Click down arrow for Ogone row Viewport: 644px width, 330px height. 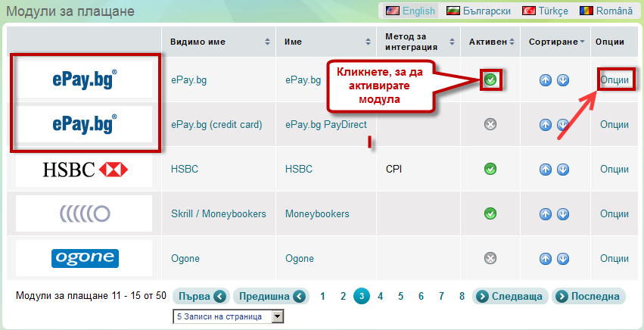pyautogui.click(x=563, y=259)
